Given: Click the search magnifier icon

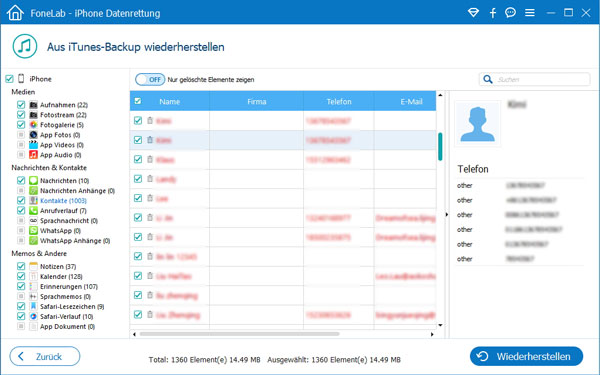Looking at the screenshot, I should pos(488,79).
